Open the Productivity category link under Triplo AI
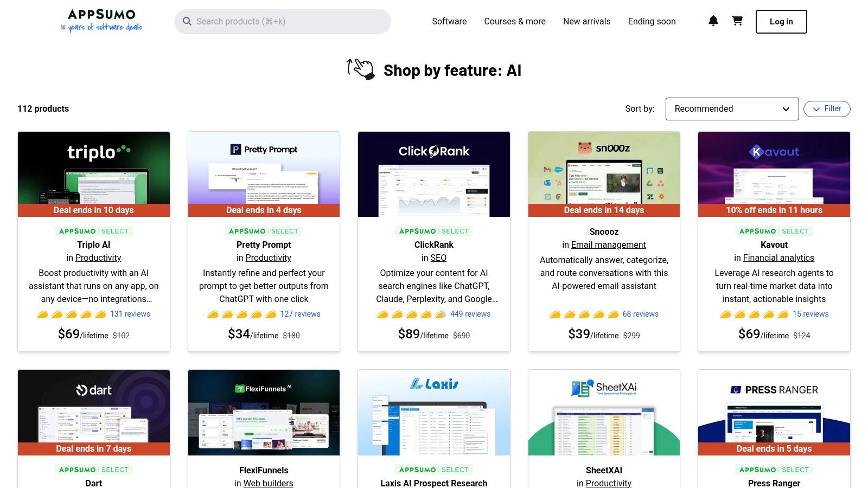Screen dimensions: 868x488 click(x=98, y=258)
